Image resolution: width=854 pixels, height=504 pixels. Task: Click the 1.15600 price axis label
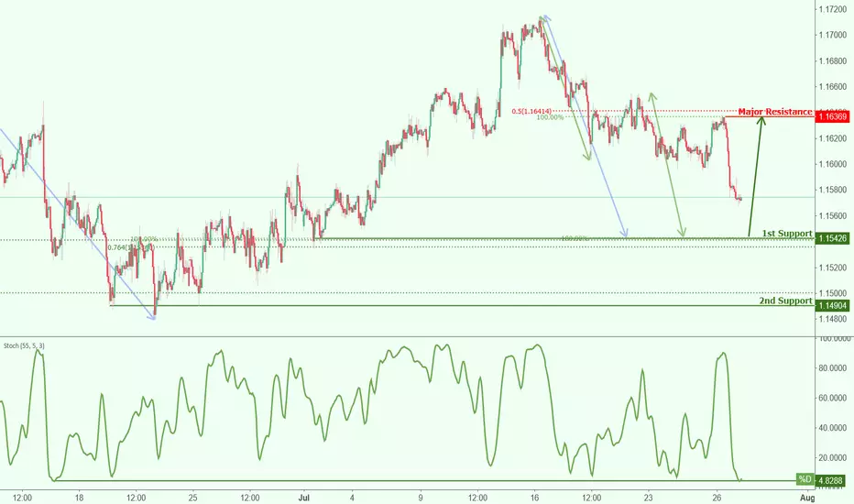832,215
